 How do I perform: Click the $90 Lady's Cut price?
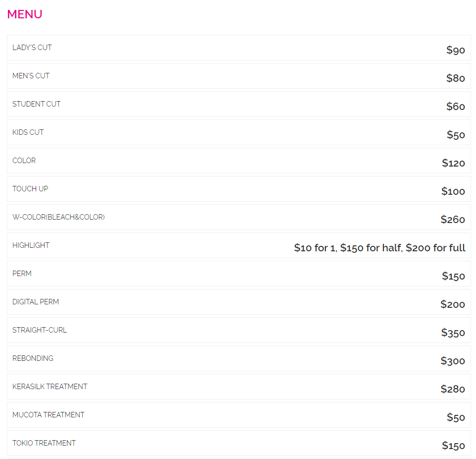coord(456,50)
